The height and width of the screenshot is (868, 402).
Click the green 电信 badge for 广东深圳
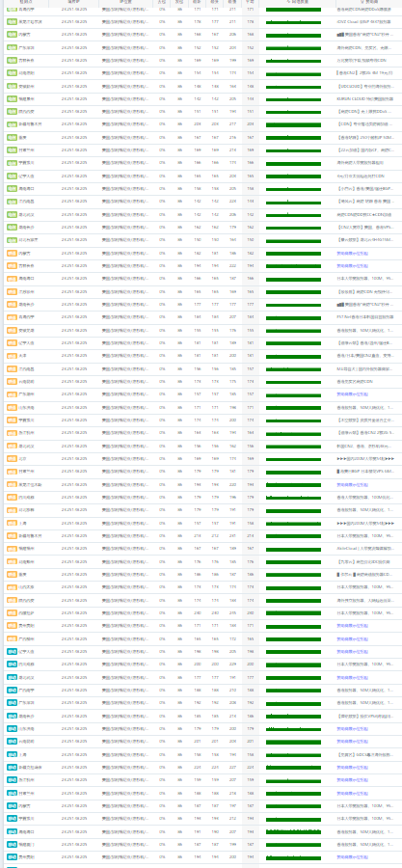pos(12,47)
